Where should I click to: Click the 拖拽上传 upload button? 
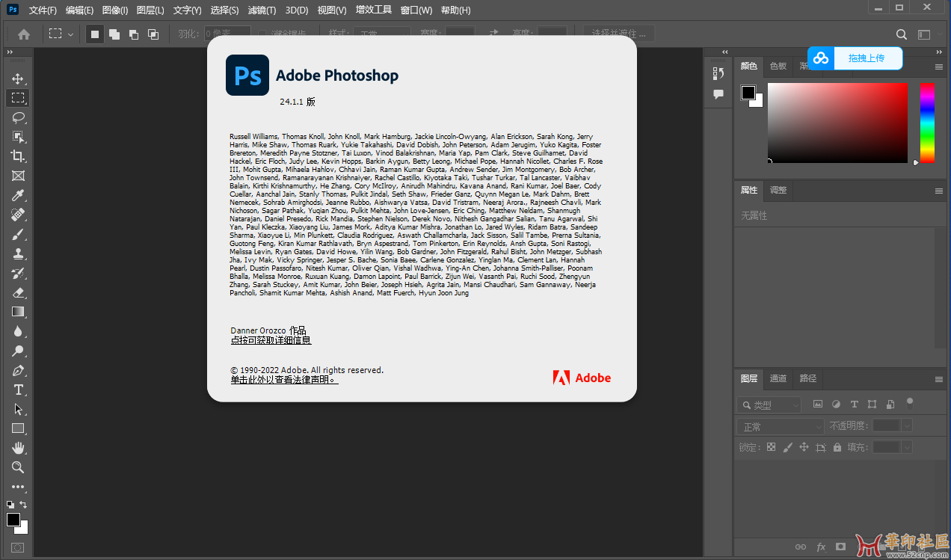click(x=855, y=58)
